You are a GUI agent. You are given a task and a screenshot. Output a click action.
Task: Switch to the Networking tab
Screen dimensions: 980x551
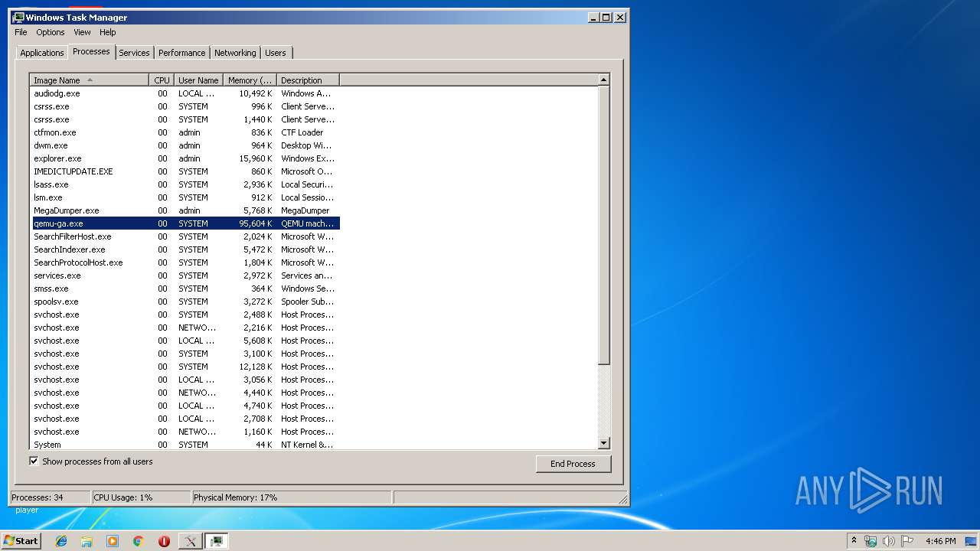click(235, 53)
